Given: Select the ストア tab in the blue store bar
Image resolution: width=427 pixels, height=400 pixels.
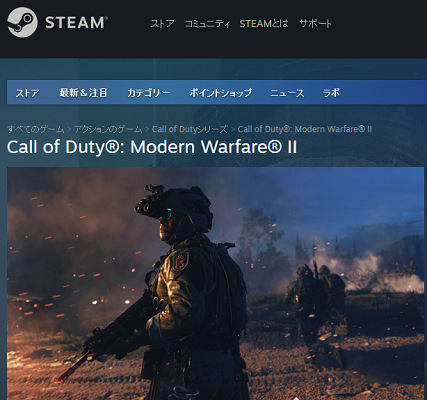Looking at the screenshot, I should coord(27,93).
